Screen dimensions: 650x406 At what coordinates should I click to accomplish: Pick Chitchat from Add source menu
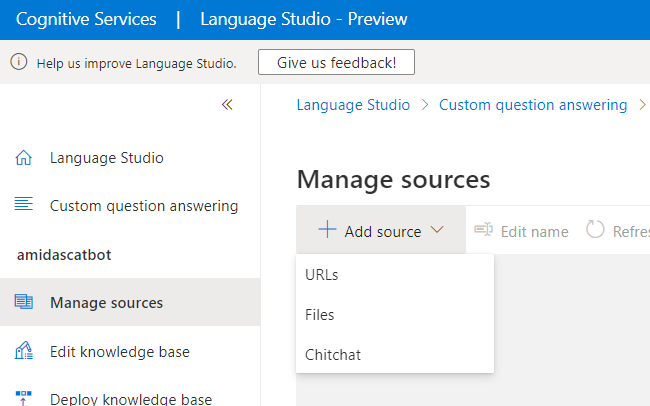pos(333,354)
